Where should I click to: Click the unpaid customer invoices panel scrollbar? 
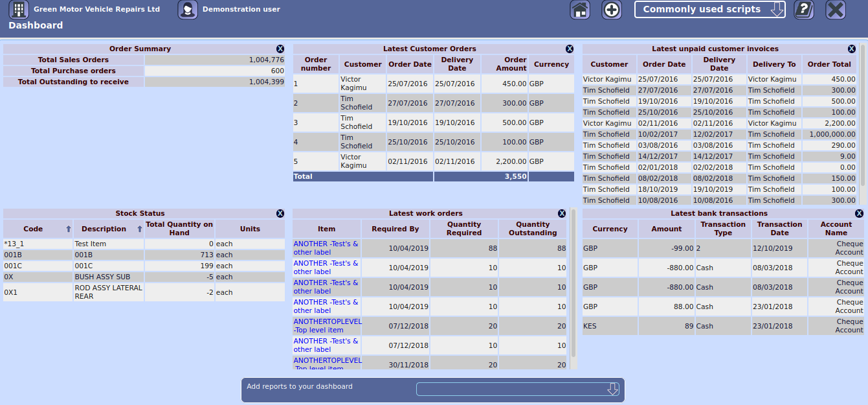click(863, 117)
